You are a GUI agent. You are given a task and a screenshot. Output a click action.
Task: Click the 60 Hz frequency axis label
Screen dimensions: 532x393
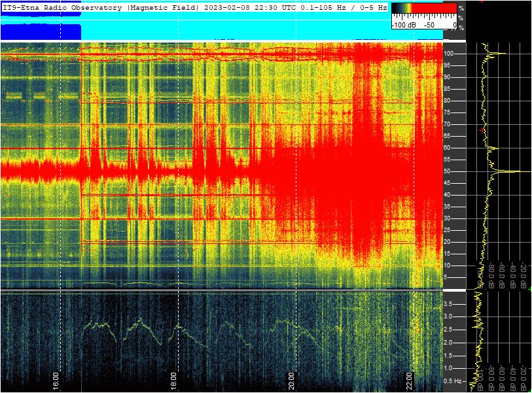pos(449,148)
